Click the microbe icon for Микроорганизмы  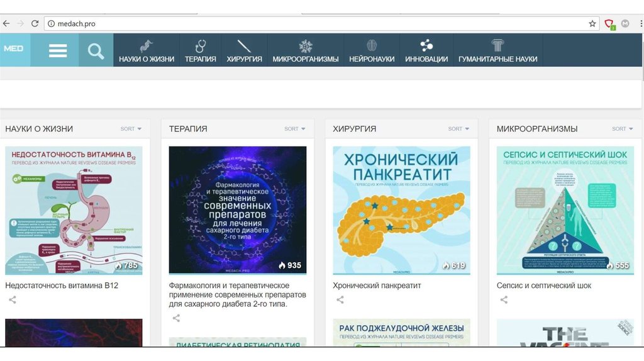tap(305, 45)
